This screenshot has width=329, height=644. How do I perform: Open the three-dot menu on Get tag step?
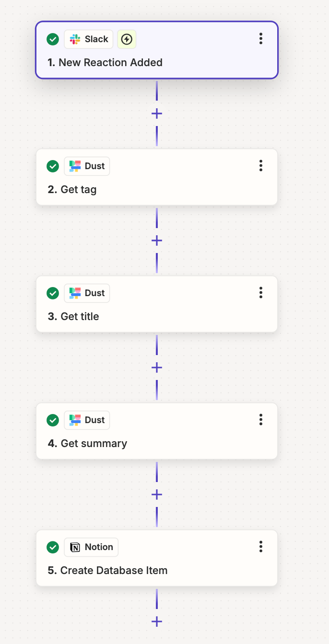[261, 166]
